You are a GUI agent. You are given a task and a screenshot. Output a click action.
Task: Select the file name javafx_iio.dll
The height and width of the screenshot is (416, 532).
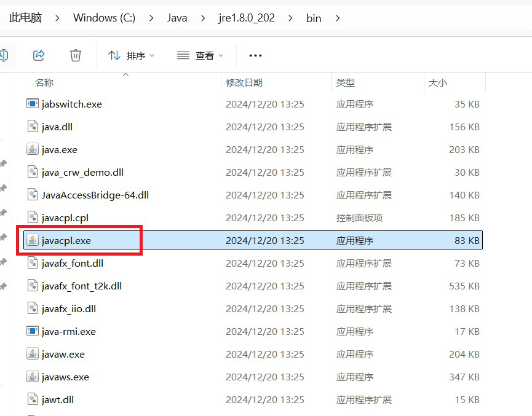(68, 308)
